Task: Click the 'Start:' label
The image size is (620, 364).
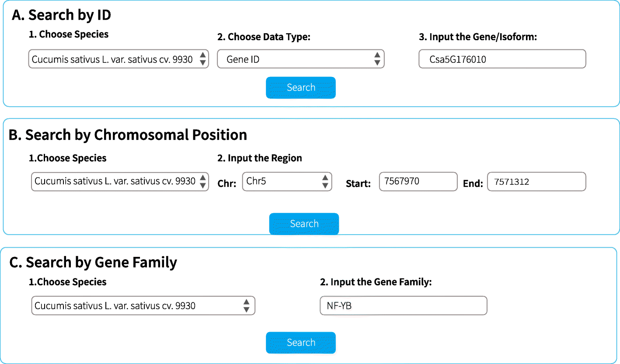Action: click(x=358, y=184)
